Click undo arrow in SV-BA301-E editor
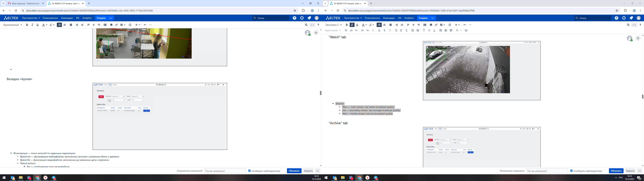 [465, 25]
